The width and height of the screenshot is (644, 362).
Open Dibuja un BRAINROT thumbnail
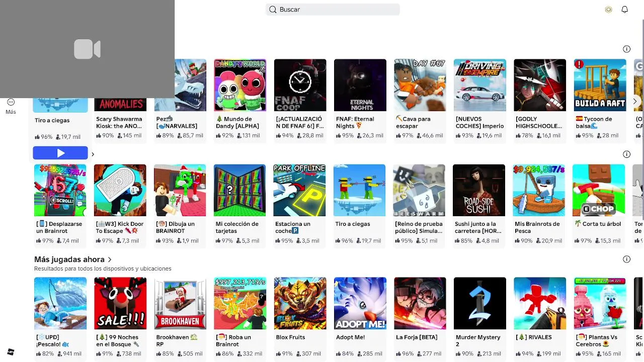pyautogui.click(x=180, y=190)
